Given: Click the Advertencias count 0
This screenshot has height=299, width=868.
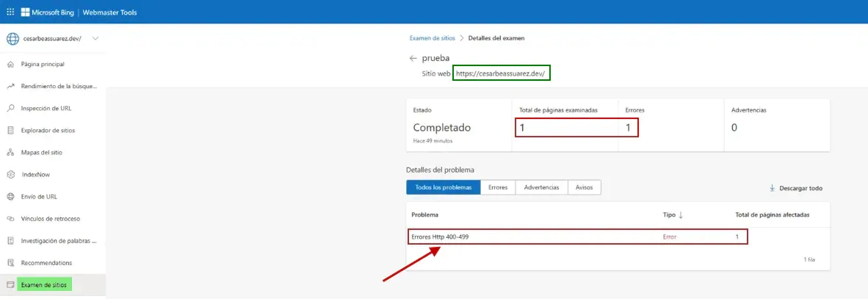Looking at the screenshot, I should [x=734, y=128].
